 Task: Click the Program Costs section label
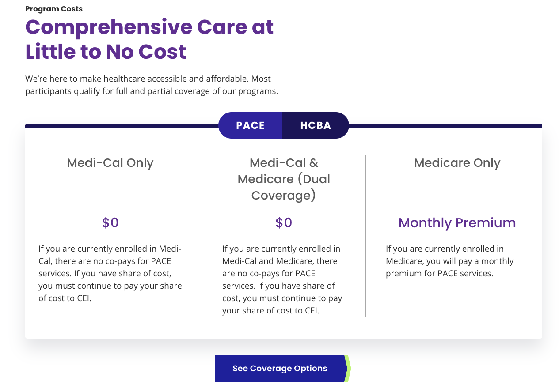point(54,9)
